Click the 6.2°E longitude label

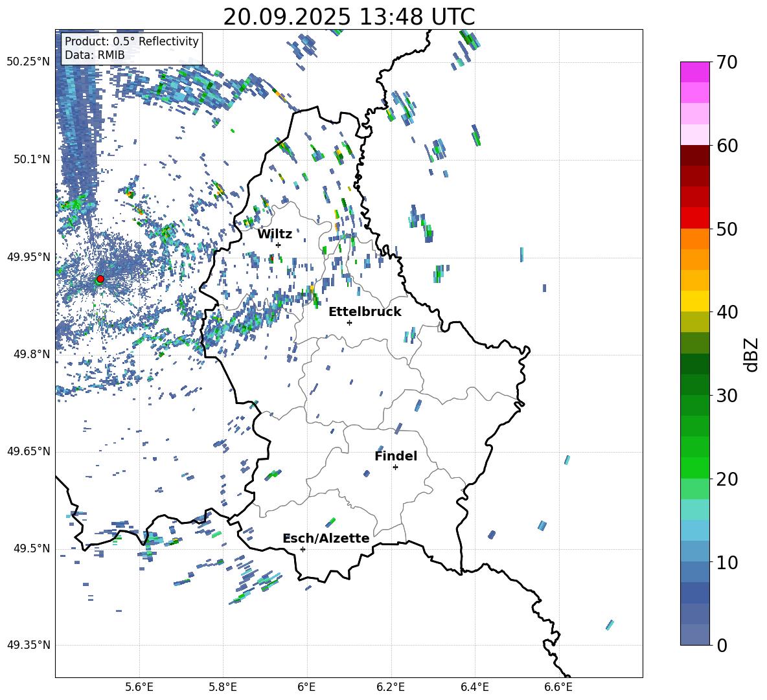[391, 687]
